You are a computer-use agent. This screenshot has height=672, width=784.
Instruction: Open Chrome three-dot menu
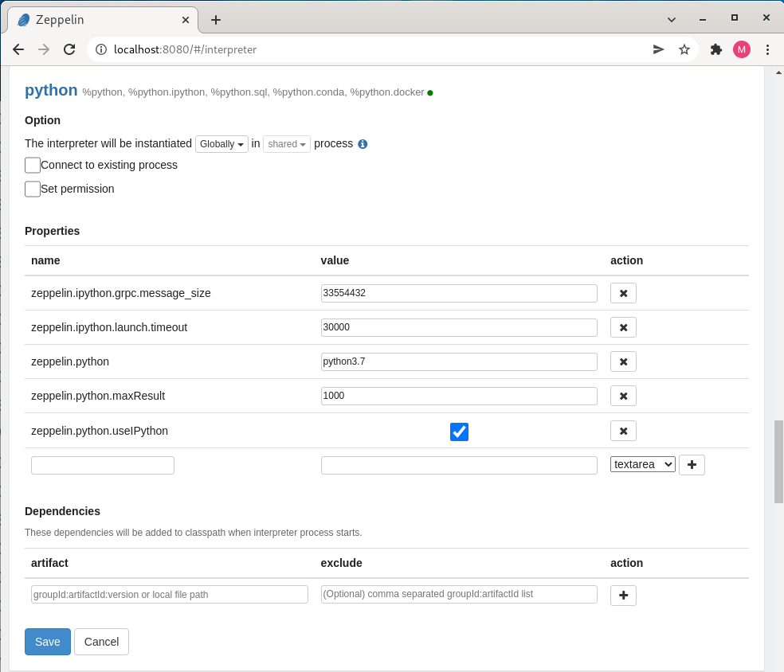coord(767,49)
